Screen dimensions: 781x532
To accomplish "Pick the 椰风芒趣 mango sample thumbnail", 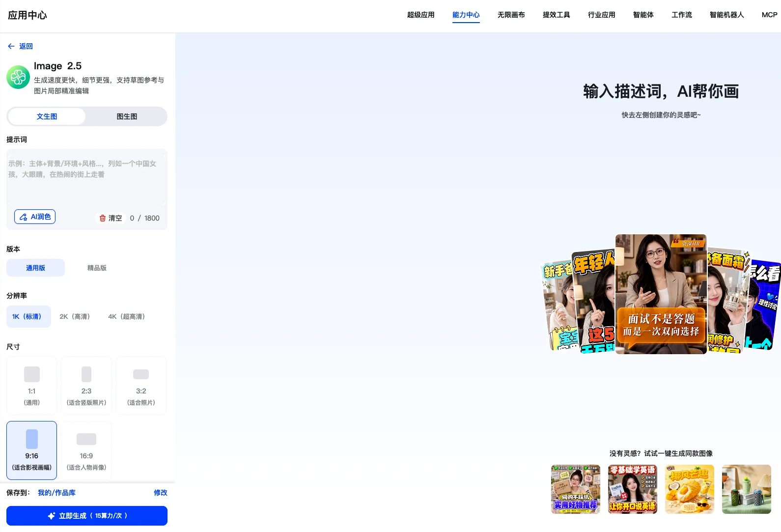I will (x=690, y=489).
